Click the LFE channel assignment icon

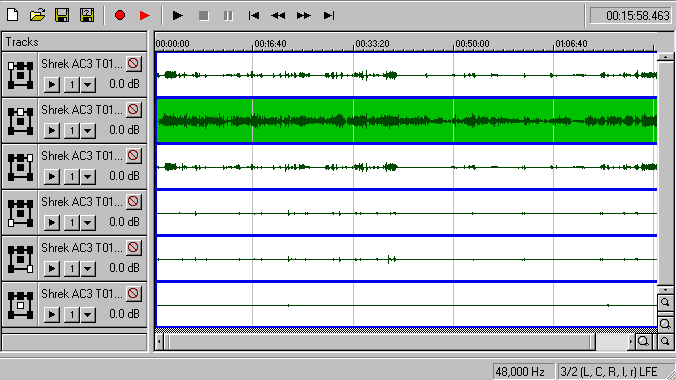point(20,305)
